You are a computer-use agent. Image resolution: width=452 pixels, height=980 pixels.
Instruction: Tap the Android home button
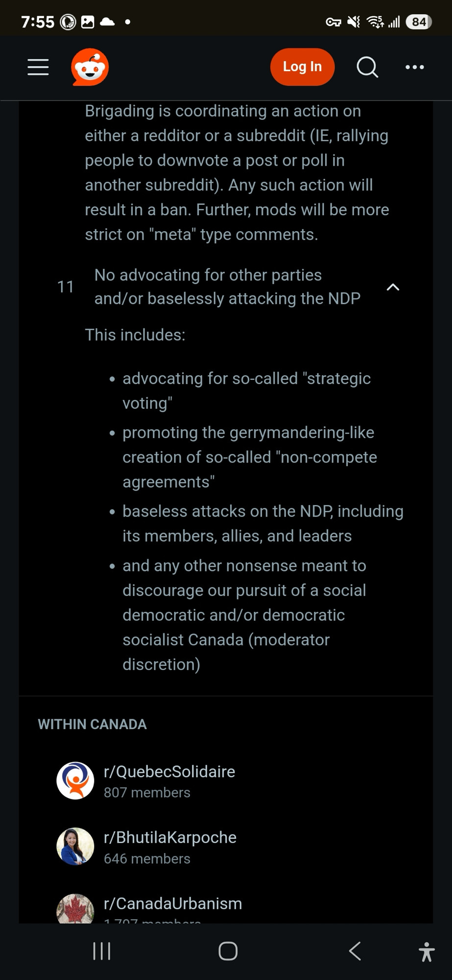[228, 951]
